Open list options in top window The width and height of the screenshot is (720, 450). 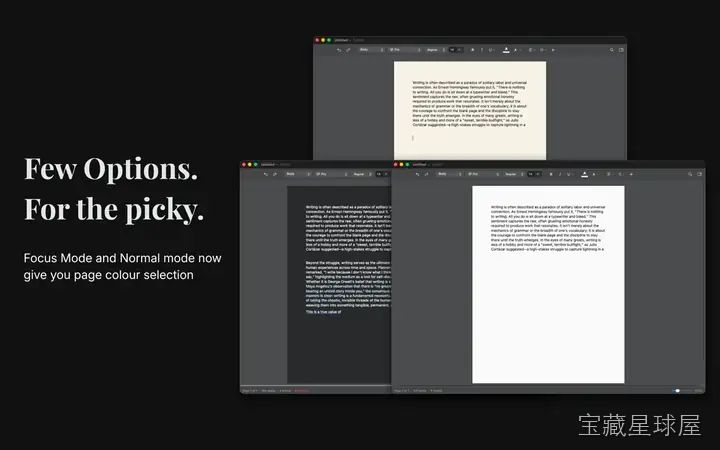542,50
